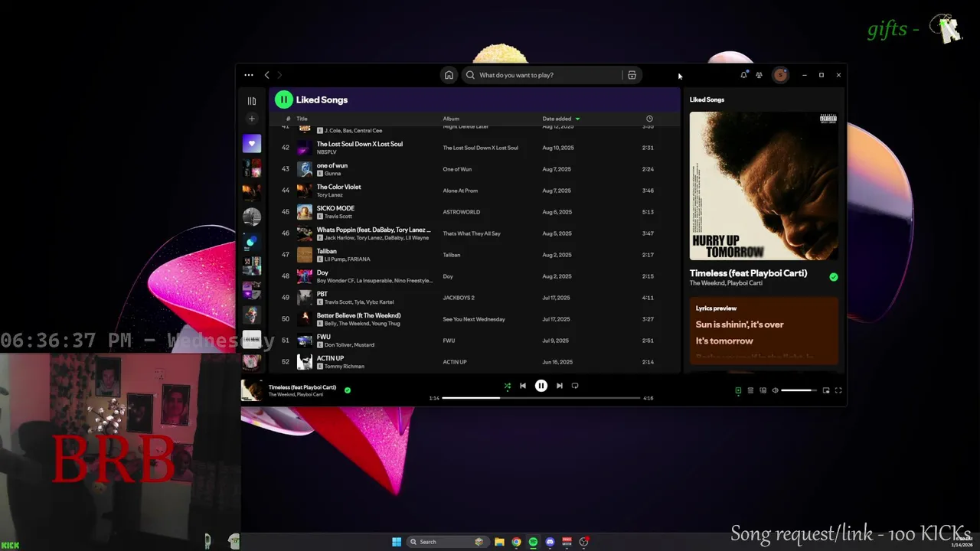980x551 pixels.
Task: Sort by the Title column header
Action: (x=302, y=119)
